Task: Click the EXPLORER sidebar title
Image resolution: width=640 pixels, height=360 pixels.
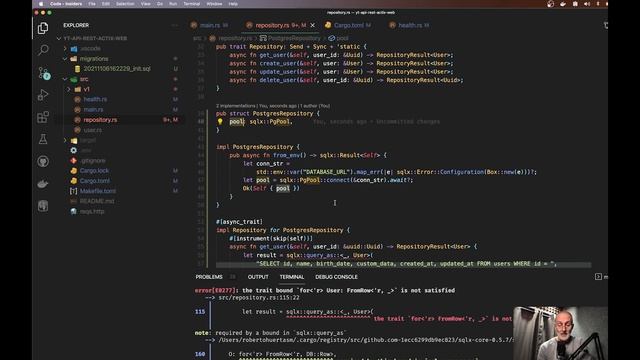Action: [76, 25]
